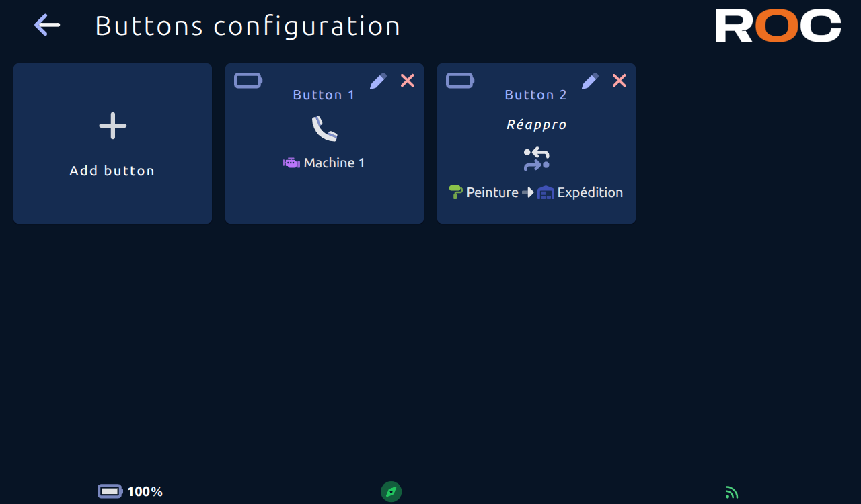This screenshot has width=861, height=504.
Task: Select the purple Machine 1 engine icon
Action: [x=291, y=163]
